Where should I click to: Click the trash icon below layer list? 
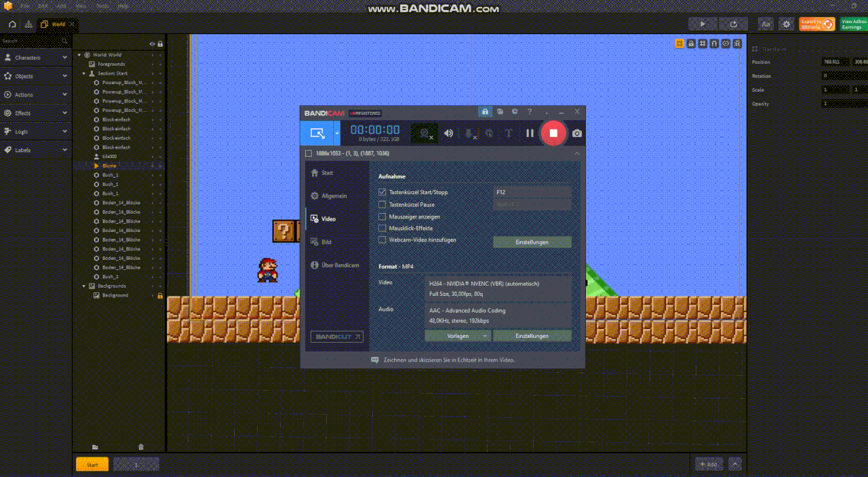tap(141, 446)
